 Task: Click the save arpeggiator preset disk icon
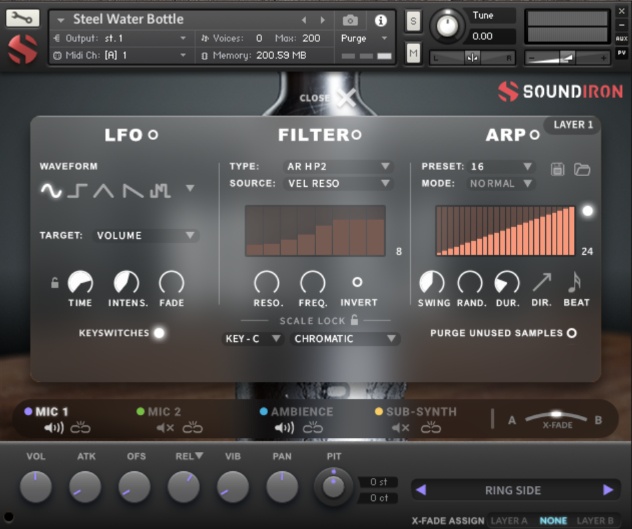(558, 169)
